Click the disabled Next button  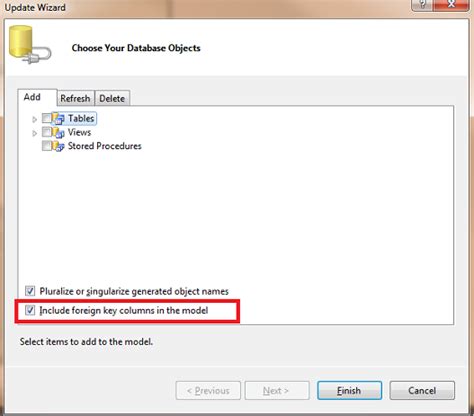click(x=277, y=390)
